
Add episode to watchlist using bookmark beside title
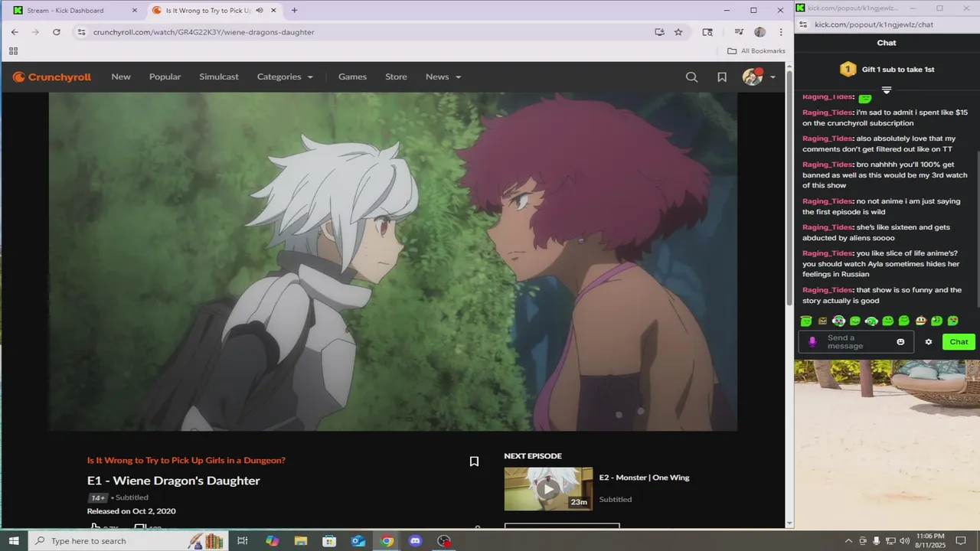point(474,461)
